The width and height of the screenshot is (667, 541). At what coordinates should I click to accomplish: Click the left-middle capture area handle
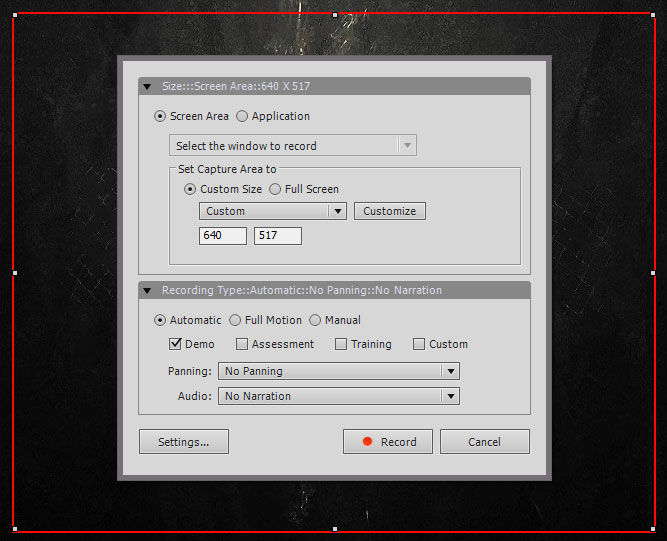(x=15, y=273)
